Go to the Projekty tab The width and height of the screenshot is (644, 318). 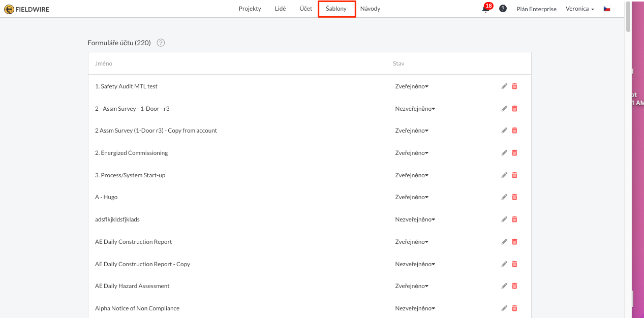click(250, 9)
